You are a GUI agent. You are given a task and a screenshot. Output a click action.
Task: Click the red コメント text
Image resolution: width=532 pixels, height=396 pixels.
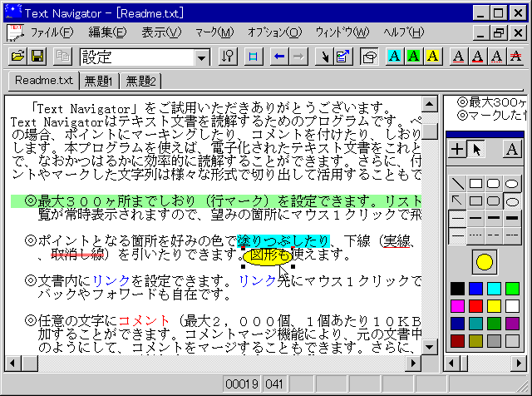click(x=144, y=320)
